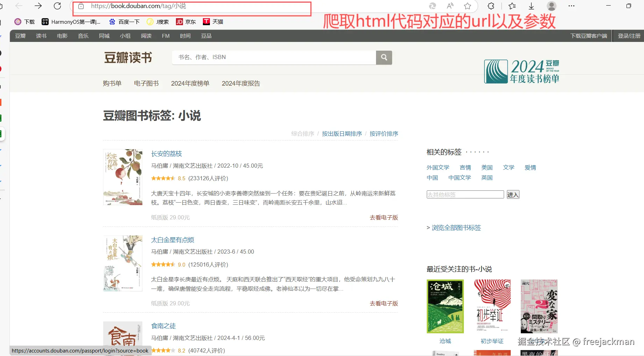This screenshot has height=356, width=644.
Task: Open the 天猫 bookmark
Action: [213, 22]
